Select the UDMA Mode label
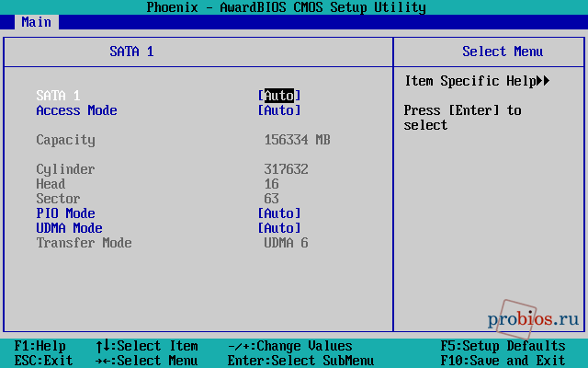The image size is (588, 368). pyautogui.click(x=69, y=228)
